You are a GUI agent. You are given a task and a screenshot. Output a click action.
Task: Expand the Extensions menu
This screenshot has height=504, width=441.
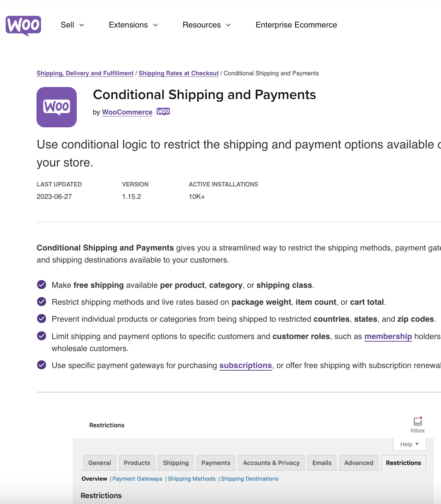click(x=133, y=25)
